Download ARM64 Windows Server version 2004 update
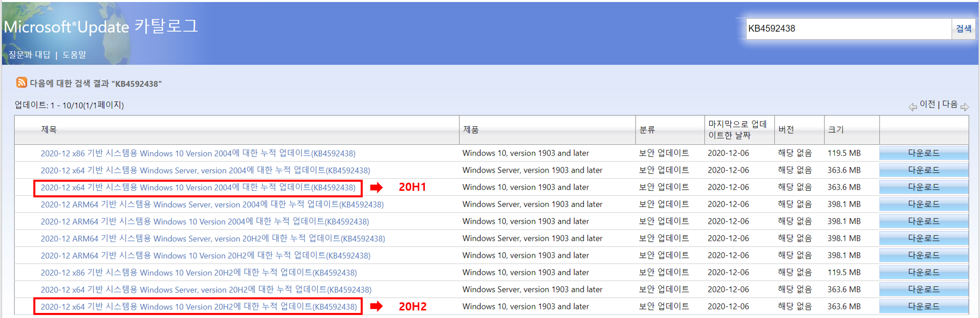 coord(924,204)
